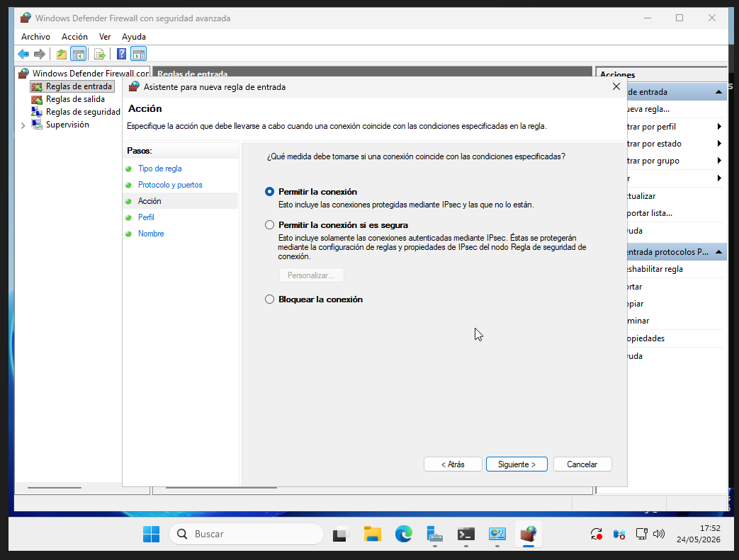This screenshot has height=560, width=739.
Task: Click the update sync tray icon with red dot
Action: pos(597,534)
